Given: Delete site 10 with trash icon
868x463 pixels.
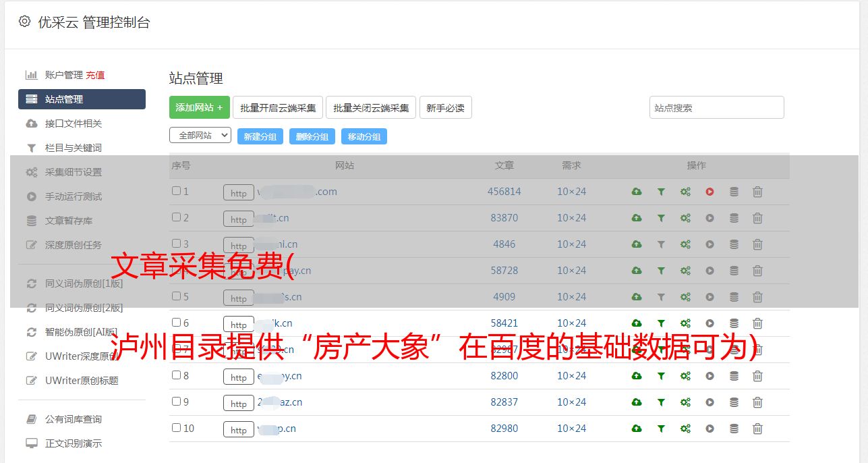Looking at the screenshot, I should (x=757, y=429).
